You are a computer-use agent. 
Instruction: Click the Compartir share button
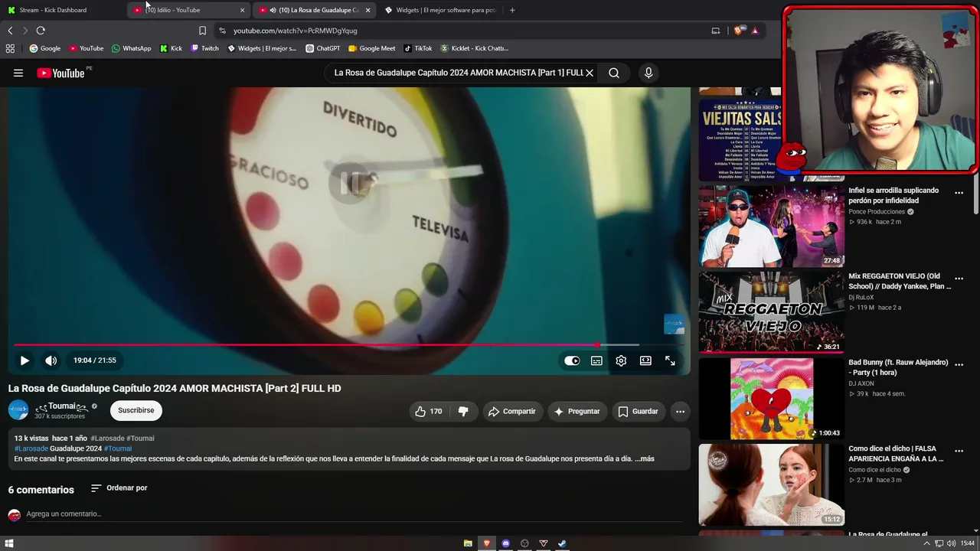(x=511, y=411)
